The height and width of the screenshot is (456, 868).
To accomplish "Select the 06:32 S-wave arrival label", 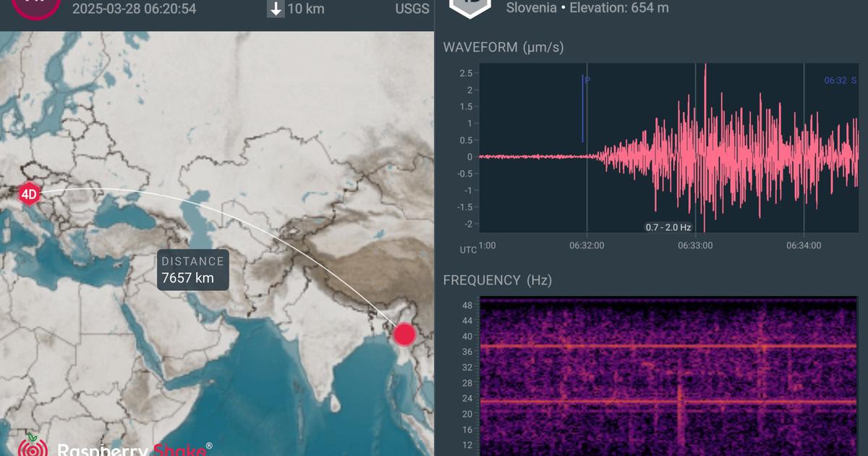I will point(840,80).
